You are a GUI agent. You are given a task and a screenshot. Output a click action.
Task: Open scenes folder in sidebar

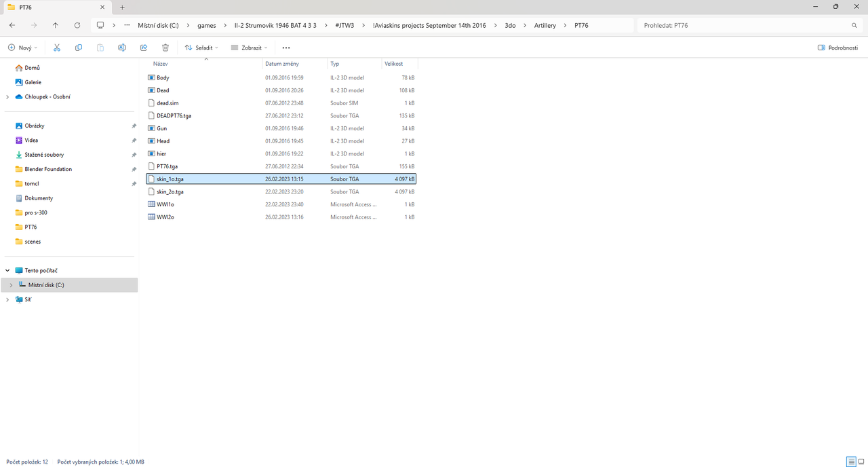[33, 242]
